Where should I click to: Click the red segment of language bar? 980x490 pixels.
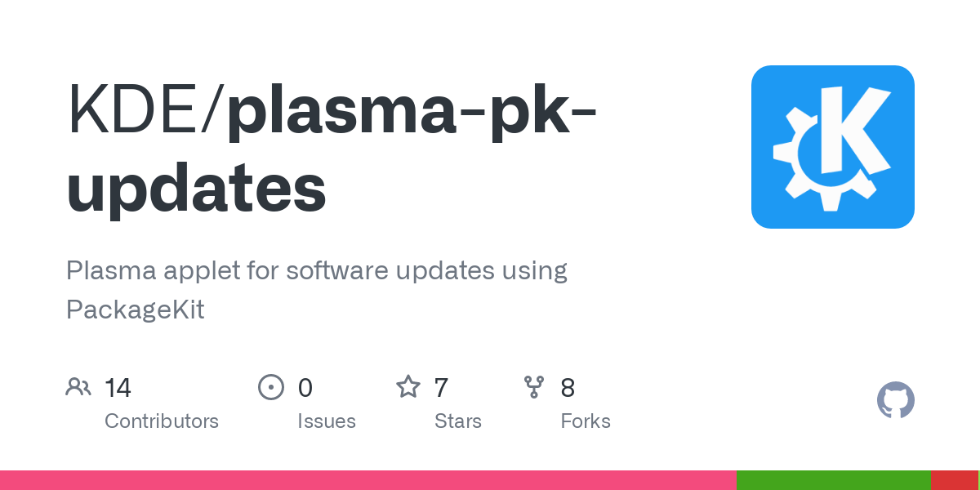[954, 480]
